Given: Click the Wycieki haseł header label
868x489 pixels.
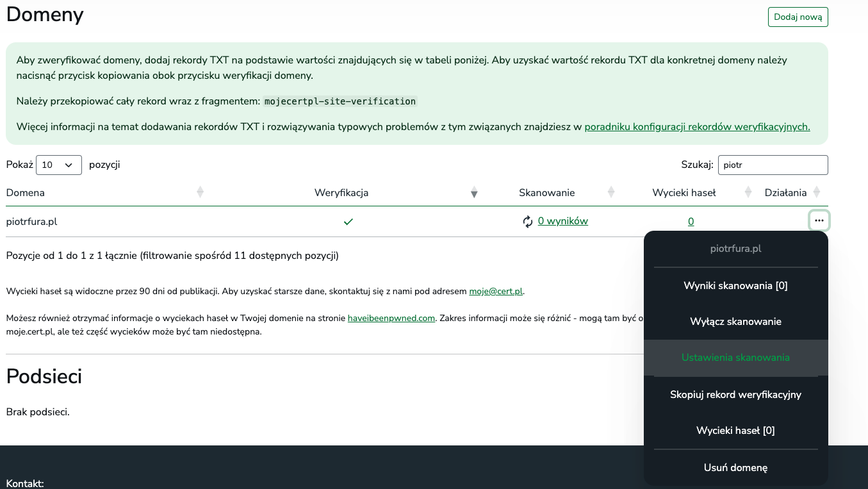Looking at the screenshot, I should coord(684,192).
